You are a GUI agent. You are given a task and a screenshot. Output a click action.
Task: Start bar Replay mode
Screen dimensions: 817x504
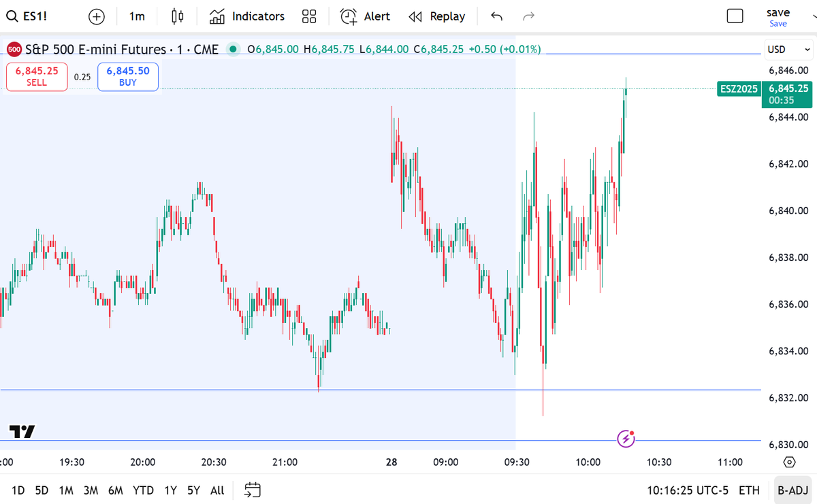pos(436,16)
